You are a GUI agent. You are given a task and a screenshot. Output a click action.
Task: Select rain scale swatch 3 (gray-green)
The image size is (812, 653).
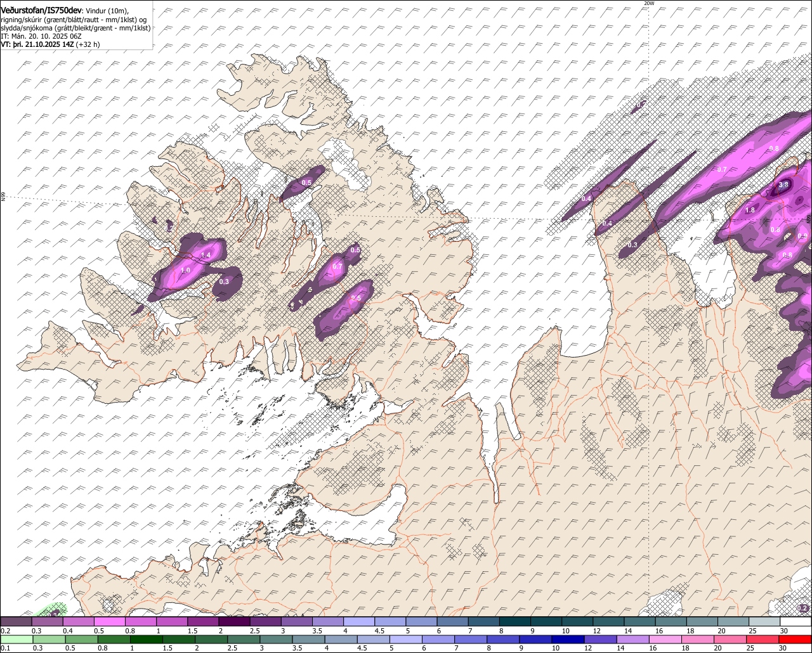tap(276, 639)
